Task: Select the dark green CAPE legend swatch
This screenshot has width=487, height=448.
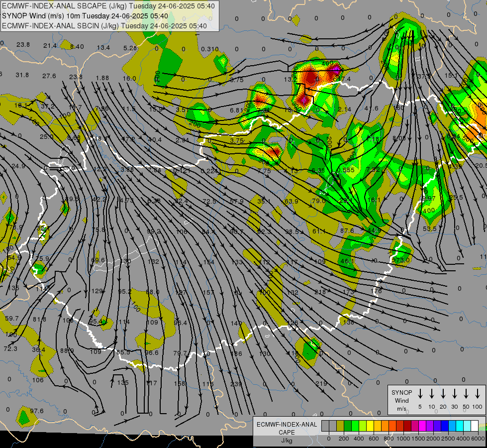Action: tap(348, 426)
